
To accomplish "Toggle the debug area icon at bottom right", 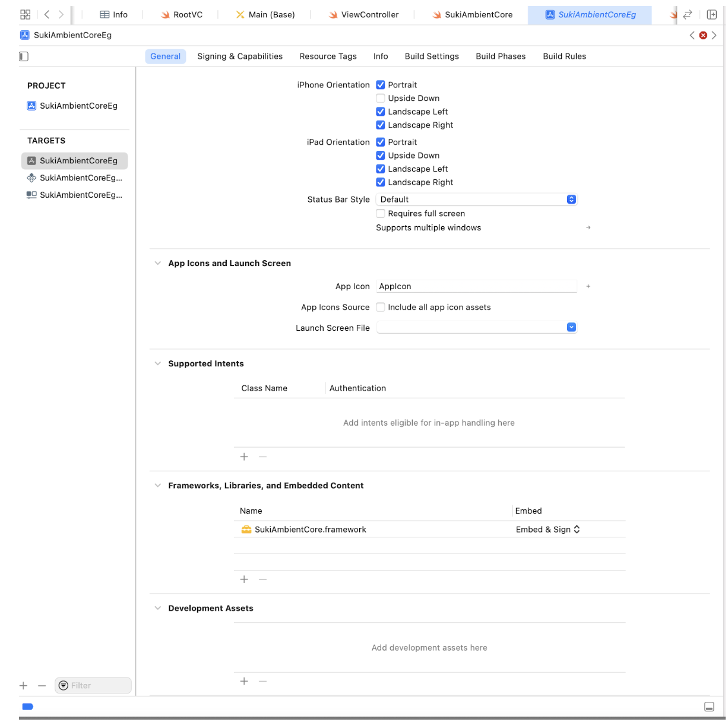I will point(710,707).
